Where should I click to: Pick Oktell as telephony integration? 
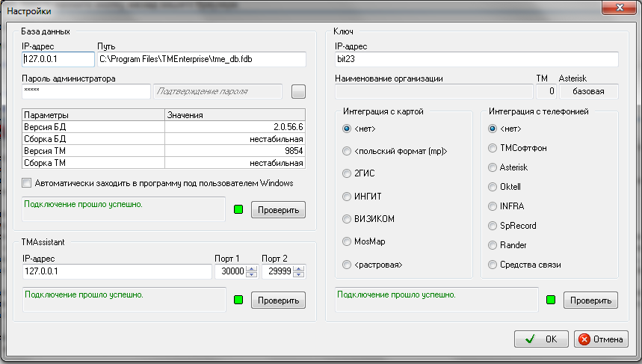[493, 187]
